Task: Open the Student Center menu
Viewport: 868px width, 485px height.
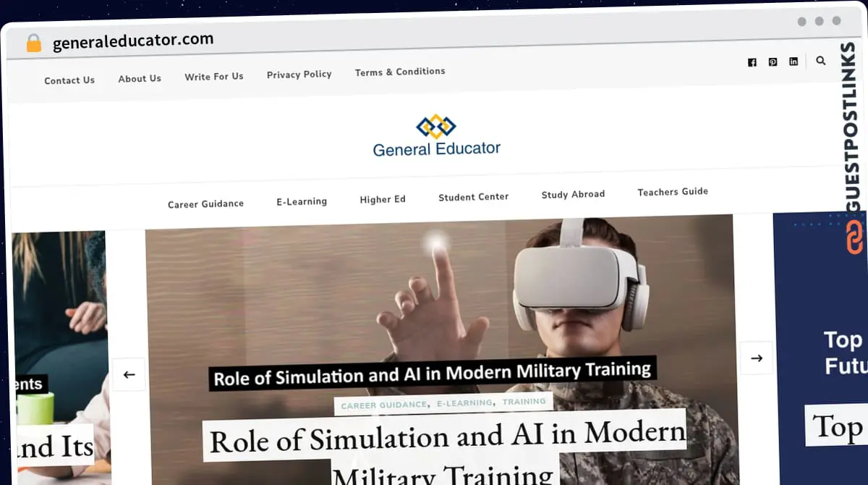Action: (x=473, y=197)
